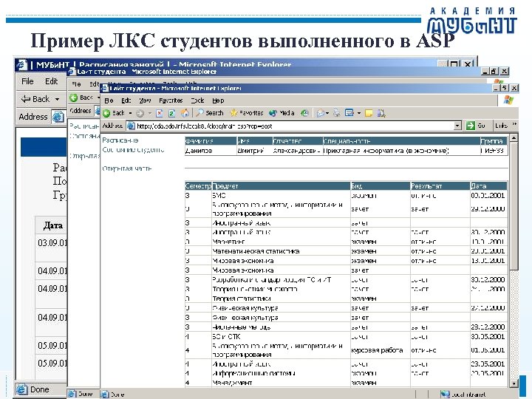The image size is (532, 399).
Task: Click the Forward arrow in front window toolbar
Action: coord(140,113)
